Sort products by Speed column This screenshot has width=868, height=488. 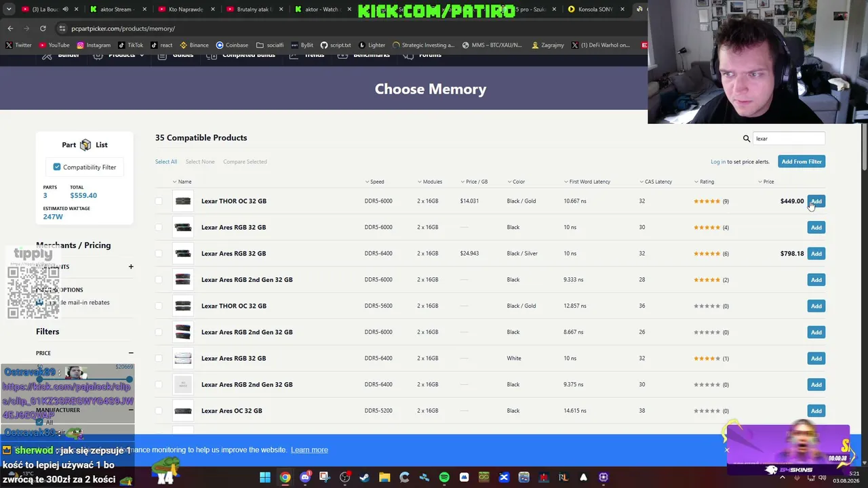tap(374, 182)
